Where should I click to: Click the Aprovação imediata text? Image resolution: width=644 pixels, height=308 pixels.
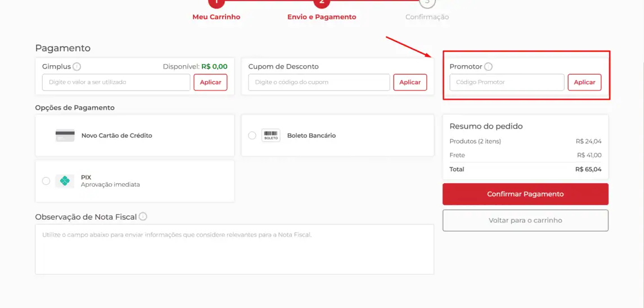coord(110,185)
